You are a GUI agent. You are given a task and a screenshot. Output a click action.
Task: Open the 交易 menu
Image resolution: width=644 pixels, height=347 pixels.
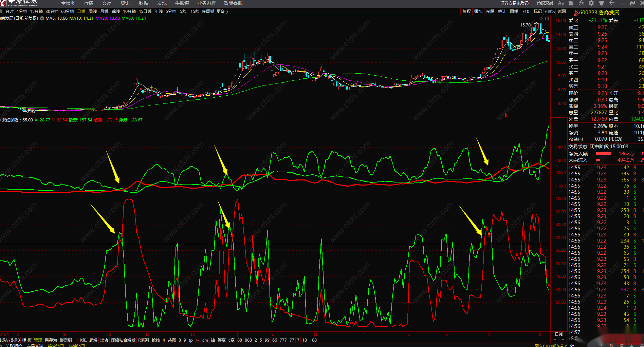click(107, 3)
